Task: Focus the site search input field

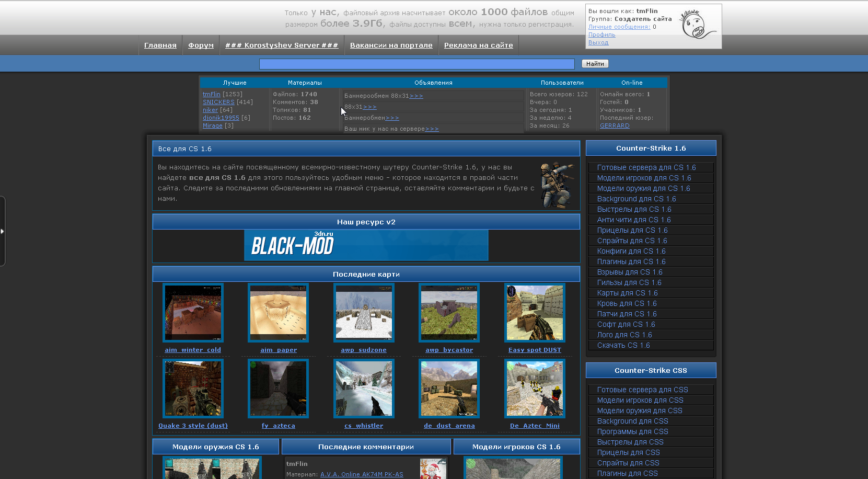Action: [416, 64]
